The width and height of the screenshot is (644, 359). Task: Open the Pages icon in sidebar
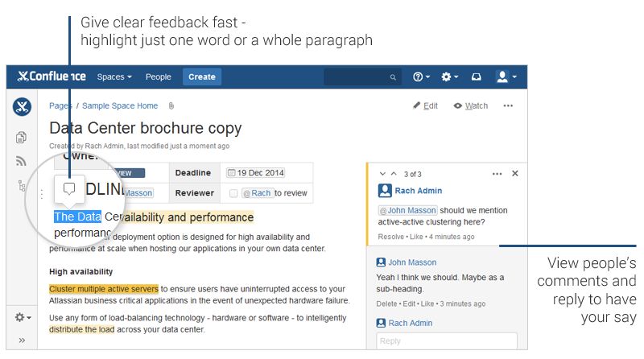click(22, 137)
